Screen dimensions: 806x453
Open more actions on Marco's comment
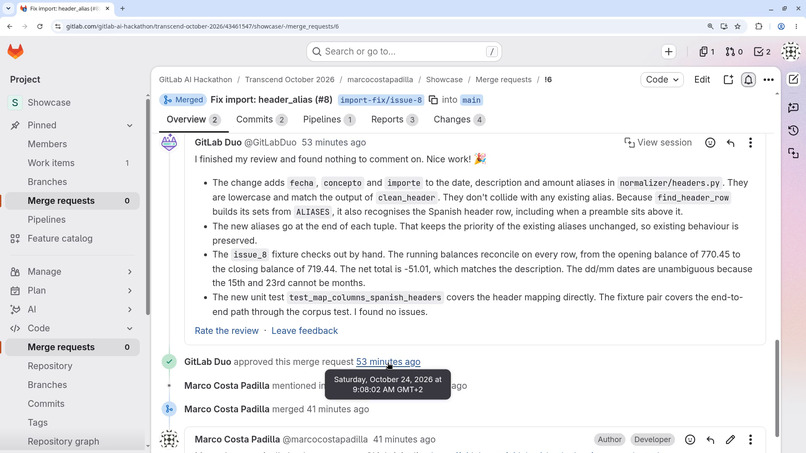coord(750,440)
